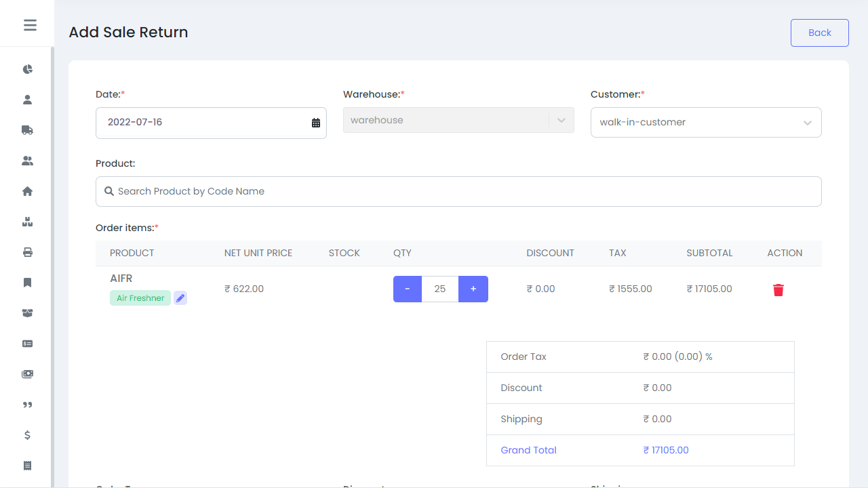Click the printer icon in sidebar
This screenshot has width=868, height=488.
tap(27, 251)
